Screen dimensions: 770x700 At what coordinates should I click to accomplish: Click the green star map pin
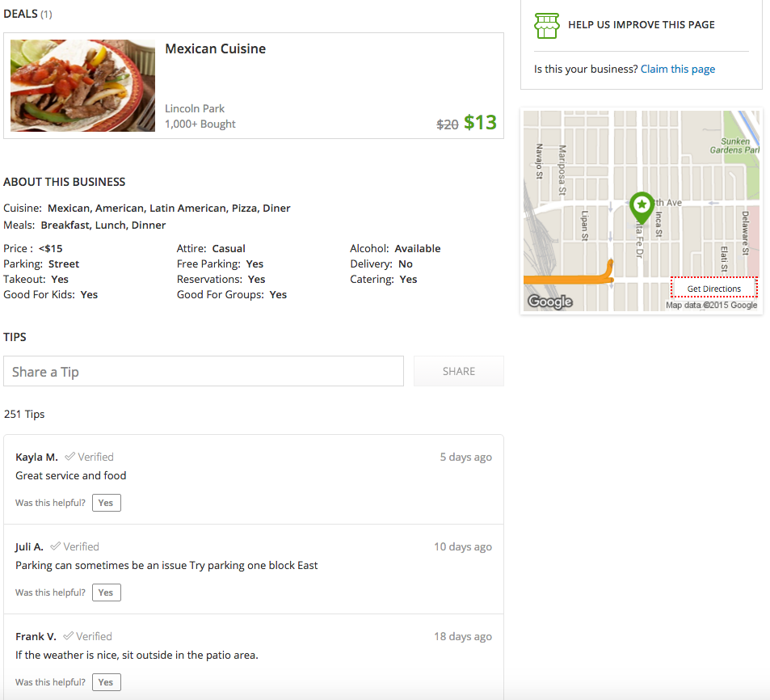pyautogui.click(x=642, y=208)
